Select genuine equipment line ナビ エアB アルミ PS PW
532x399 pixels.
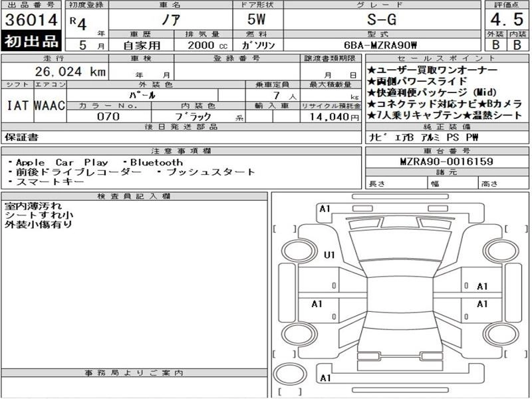pos(424,137)
